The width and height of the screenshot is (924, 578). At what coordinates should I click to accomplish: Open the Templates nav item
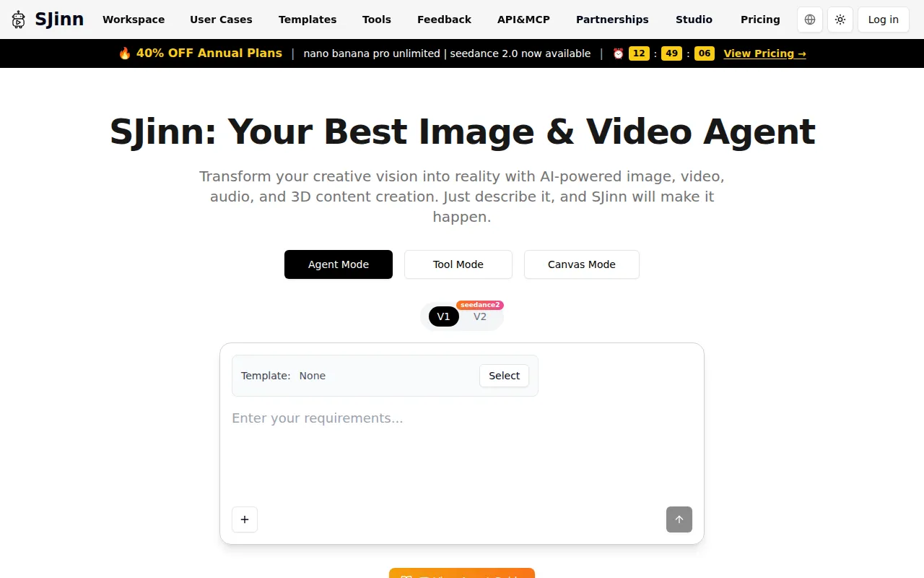point(308,20)
